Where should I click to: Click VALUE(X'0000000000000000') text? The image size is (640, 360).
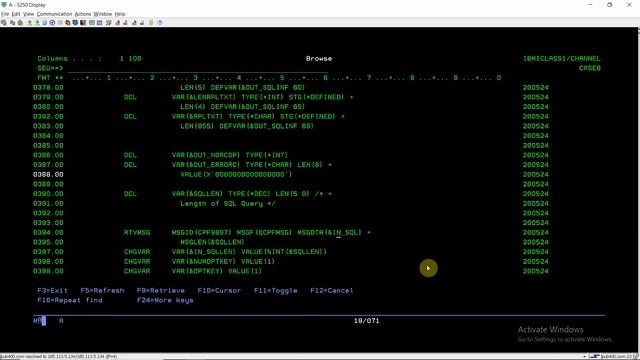tap(236, 175)
